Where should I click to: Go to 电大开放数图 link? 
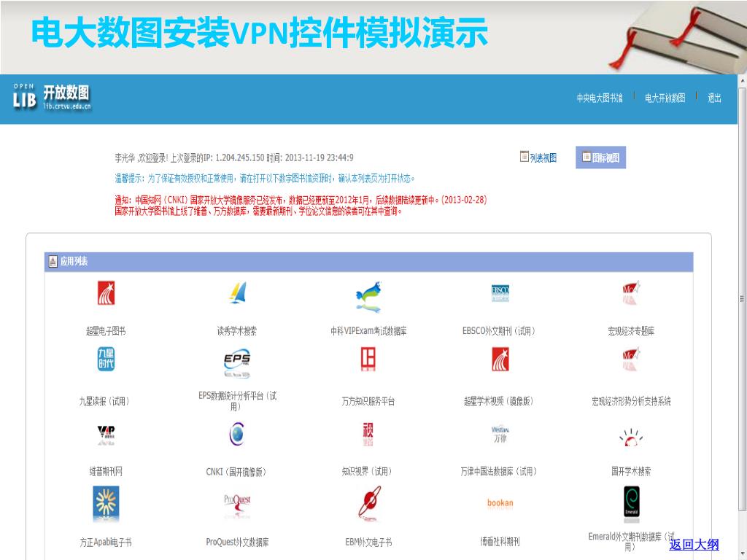665,98
